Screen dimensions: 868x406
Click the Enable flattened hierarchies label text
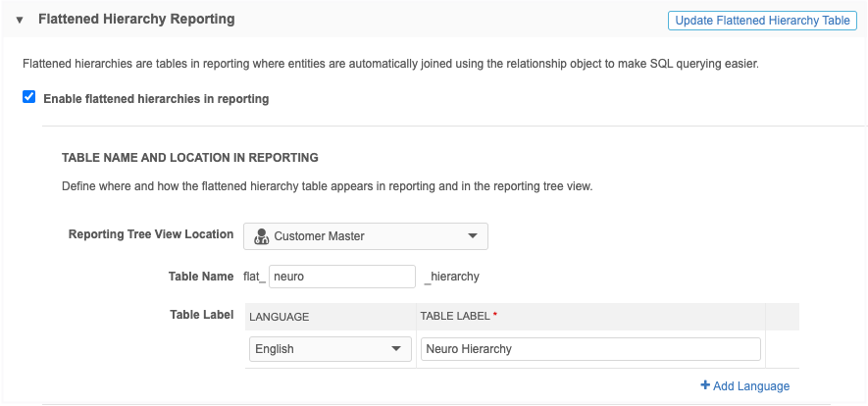156,98
